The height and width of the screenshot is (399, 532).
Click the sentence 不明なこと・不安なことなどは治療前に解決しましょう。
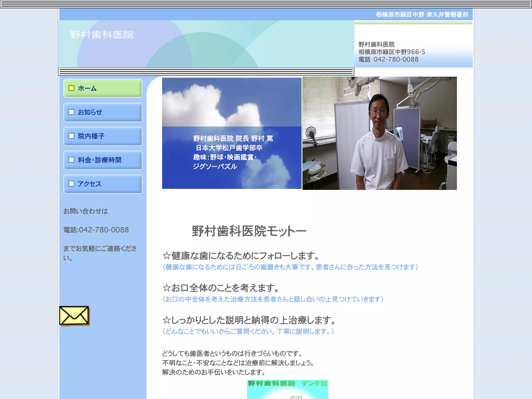(x=238, y=363)
